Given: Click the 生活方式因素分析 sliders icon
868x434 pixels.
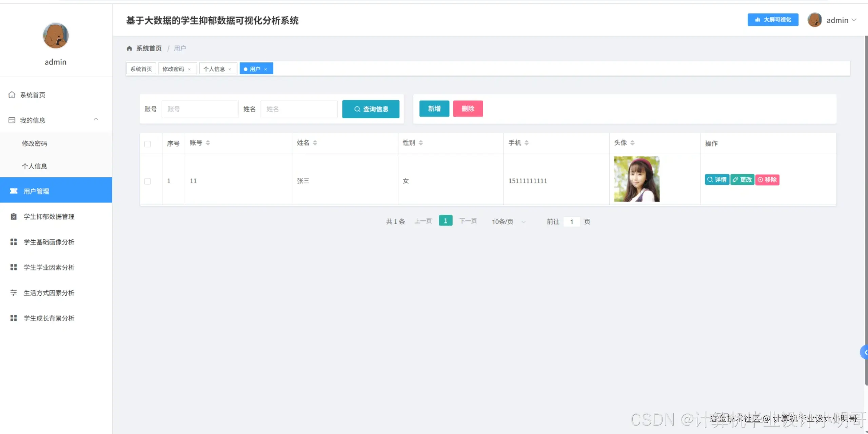Looking at the screenshot, I should pos(14,293).
